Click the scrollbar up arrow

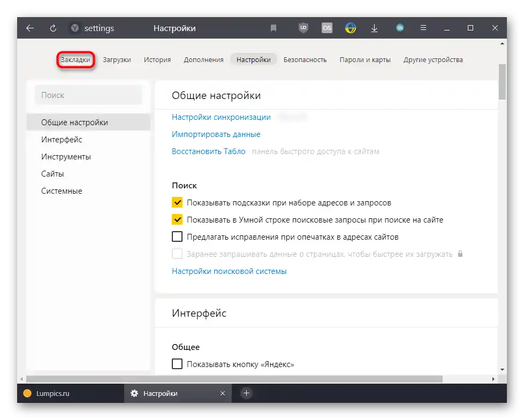point(502,44)
